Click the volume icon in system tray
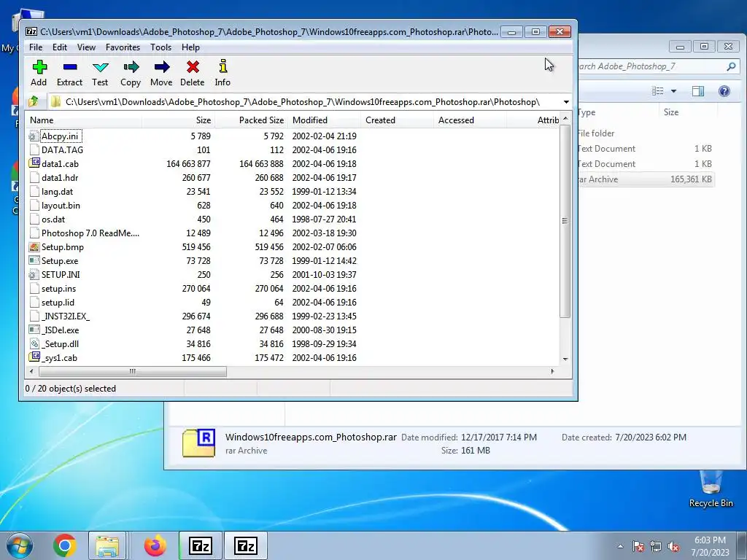 (x=673, y=546)
